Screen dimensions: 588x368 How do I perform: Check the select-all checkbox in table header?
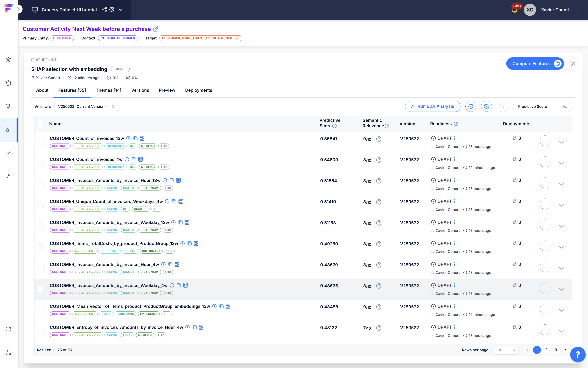[41, 124]
